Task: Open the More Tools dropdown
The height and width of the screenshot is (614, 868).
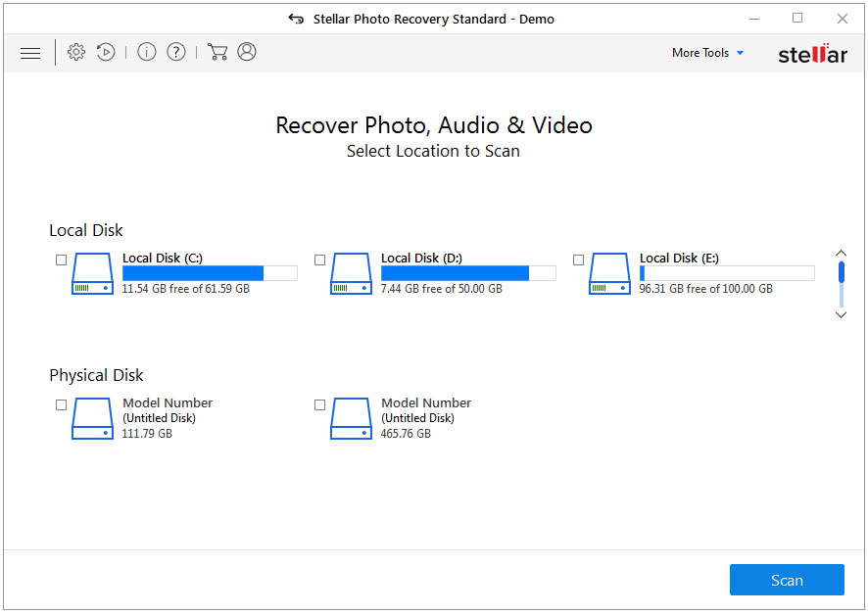Action: click(707, 53)
